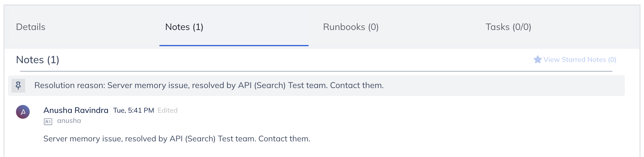Click the star icon beside View Starred Notes
This screenshot has height=157, width=644.
click(538, 60)
